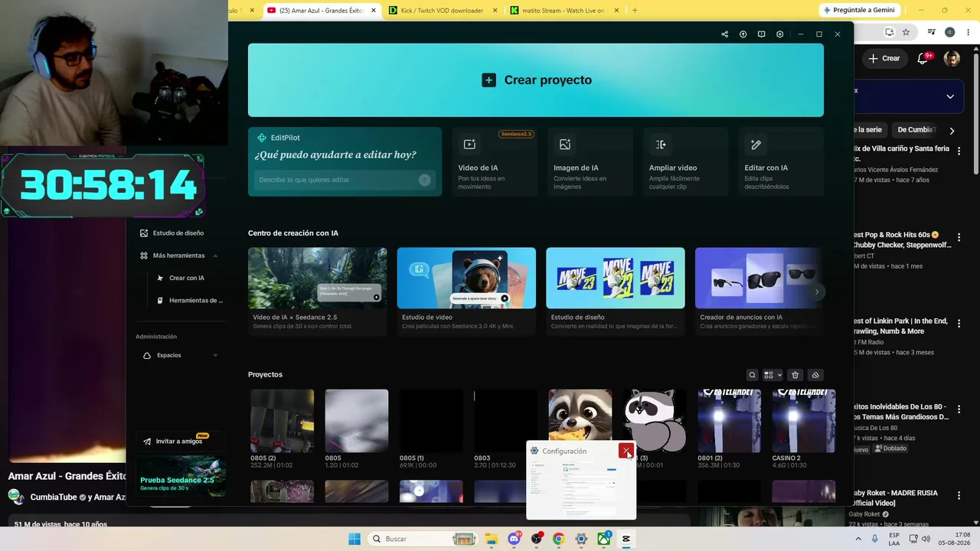Screen dimensions: 980x551
Task: Switch to the Kick / Twitch VOD downloader tab
Action: (x=442, y=11)
